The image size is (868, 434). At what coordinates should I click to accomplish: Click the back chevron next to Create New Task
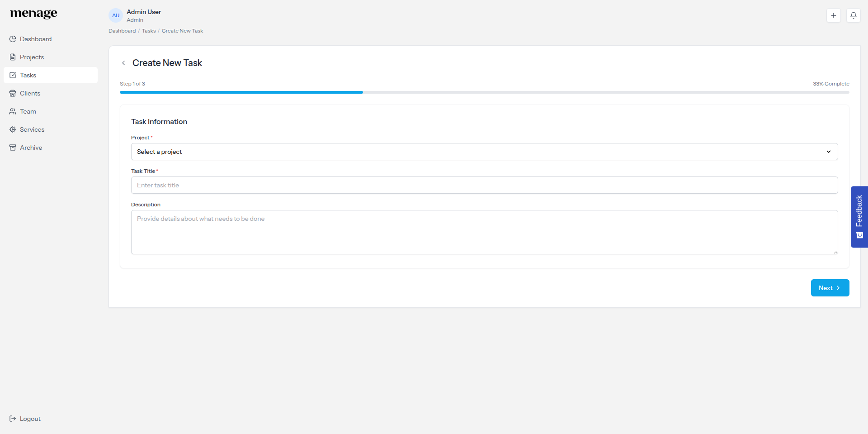pyautogui.click(x=123, y=63)
